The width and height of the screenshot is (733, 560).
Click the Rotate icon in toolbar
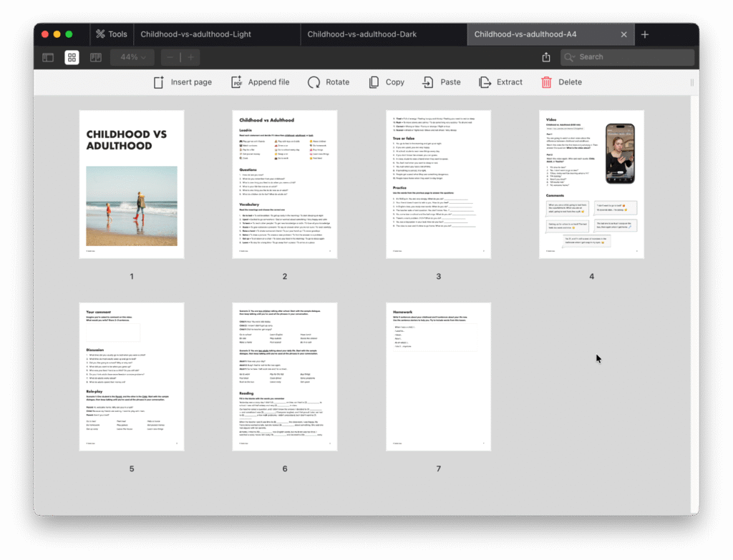pos(314,82)
